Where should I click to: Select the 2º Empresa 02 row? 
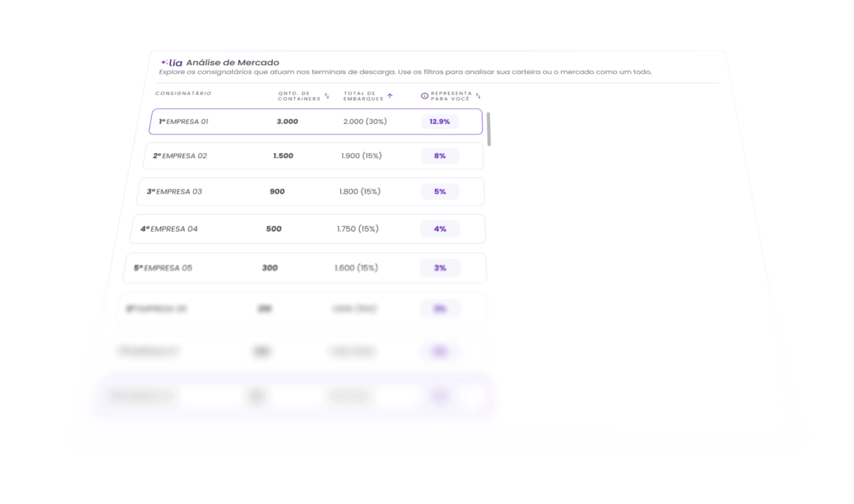(313, 156)
